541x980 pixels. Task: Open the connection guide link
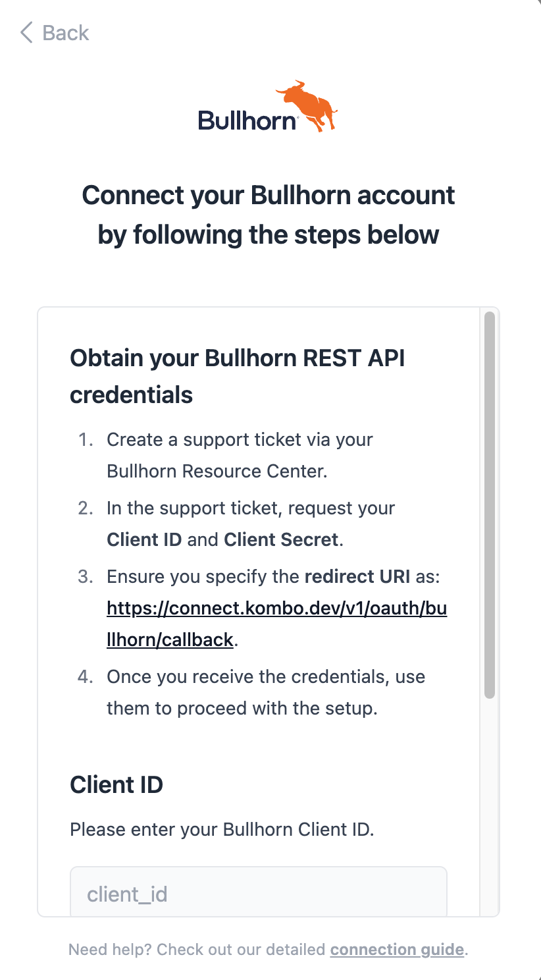click(397, 949)
